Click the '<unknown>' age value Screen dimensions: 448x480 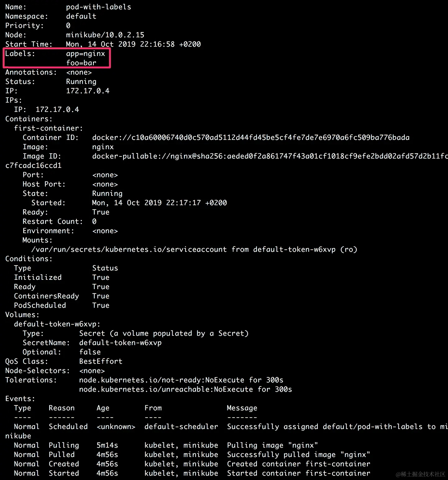click(x=116, y=427)
